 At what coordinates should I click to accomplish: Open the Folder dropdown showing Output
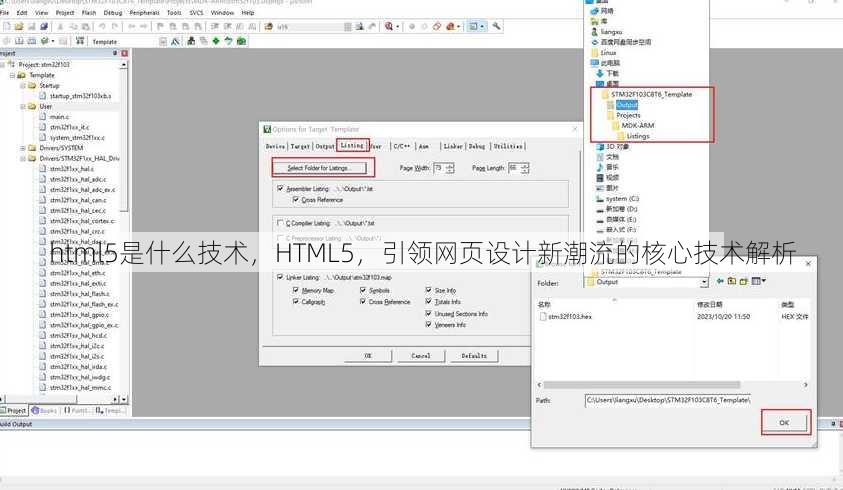point(704,282)
